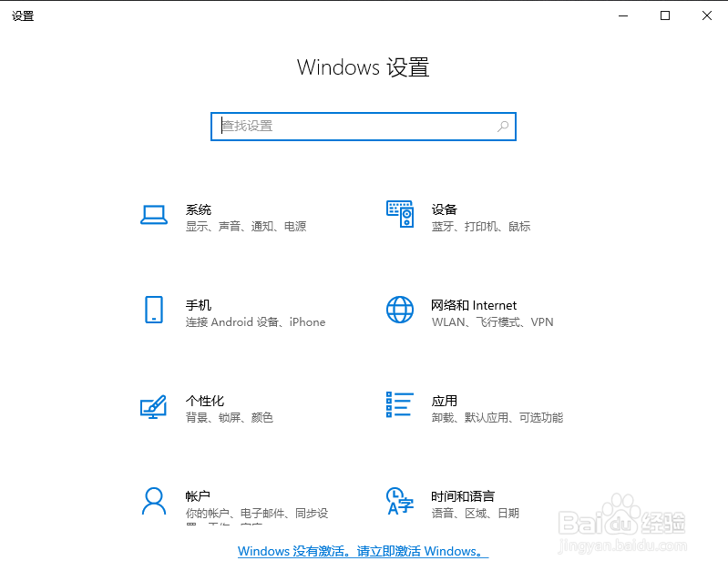Image resolution: width=728 pixels, height=571 pixels.
Task: Click the 语言、区域、日期 description
Action: (x=476, y=514)
